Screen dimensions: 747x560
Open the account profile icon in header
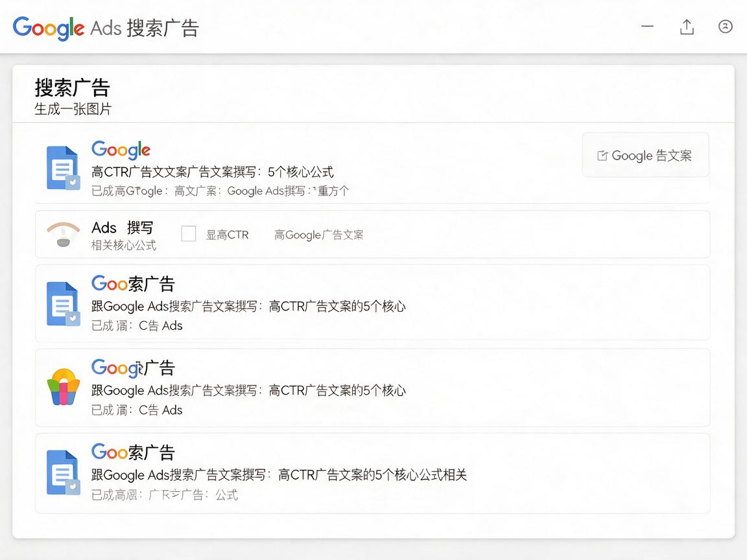(725, 26)
